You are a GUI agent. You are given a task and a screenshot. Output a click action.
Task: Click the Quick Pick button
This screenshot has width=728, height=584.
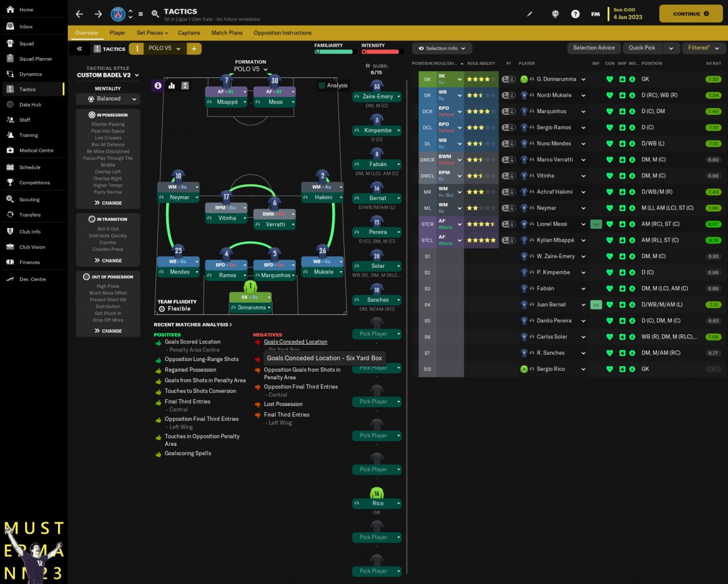(x=642, y=48)
